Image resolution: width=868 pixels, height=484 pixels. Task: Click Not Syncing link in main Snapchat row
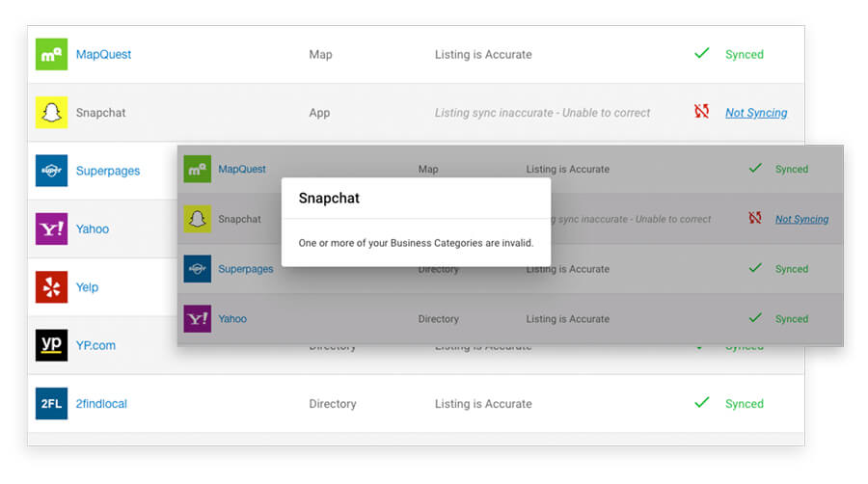tap(756, 113)
